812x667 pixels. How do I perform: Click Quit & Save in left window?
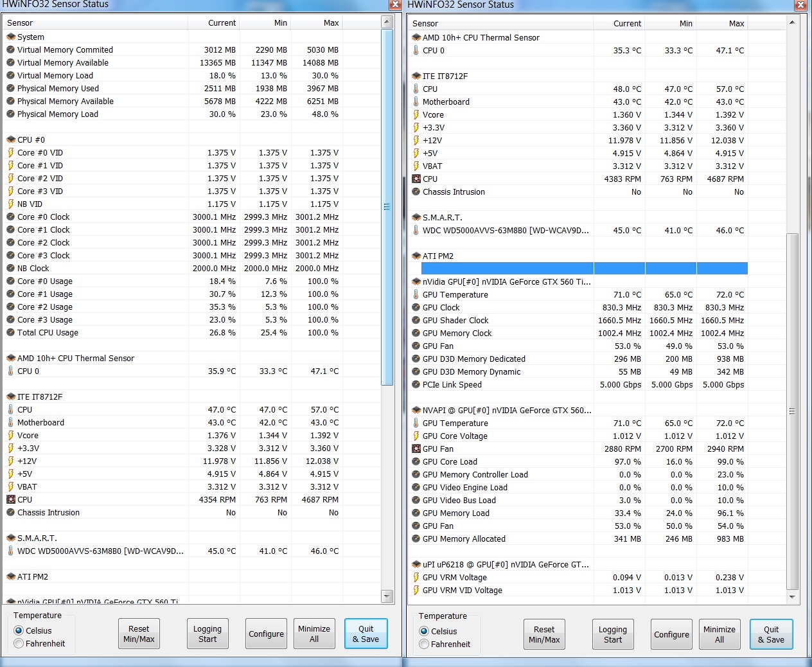(366, 634)
